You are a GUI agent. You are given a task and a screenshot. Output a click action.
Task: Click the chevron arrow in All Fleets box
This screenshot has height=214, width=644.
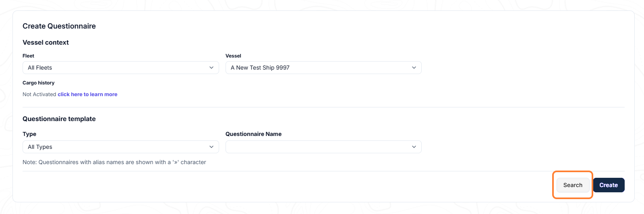click(x=211, y=68)
